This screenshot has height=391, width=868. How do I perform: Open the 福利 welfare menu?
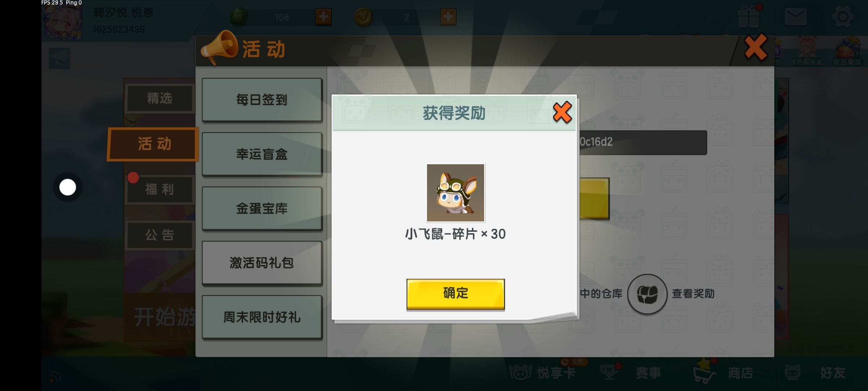click(159, 189)
